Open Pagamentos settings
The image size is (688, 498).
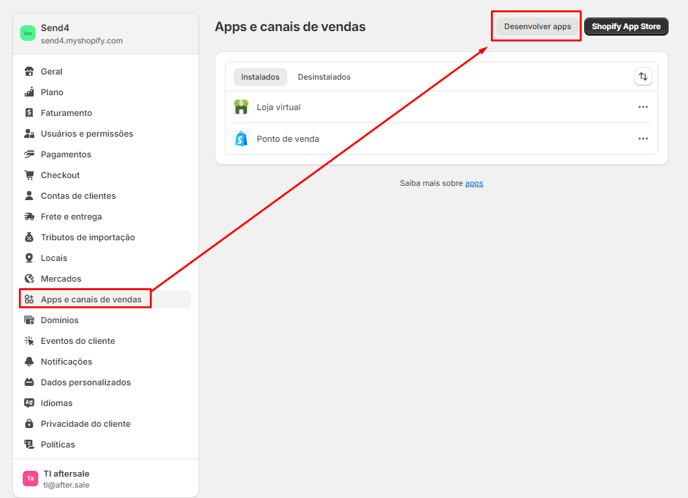pyautogui.click(x=105, y=154)
